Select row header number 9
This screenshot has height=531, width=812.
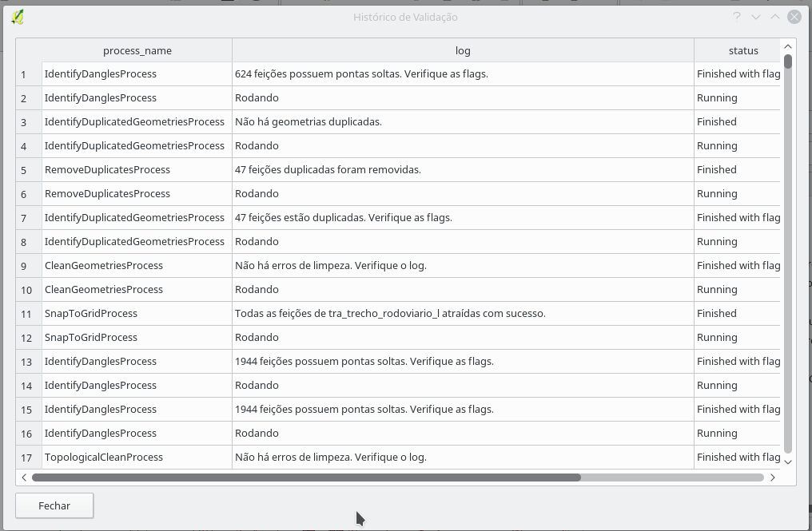tap(29, 265)
